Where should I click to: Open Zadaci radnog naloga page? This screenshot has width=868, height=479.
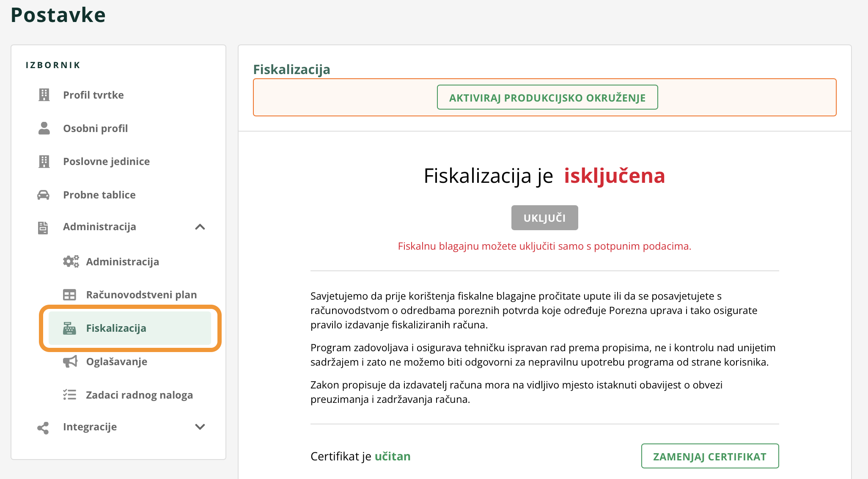[139, 395]
